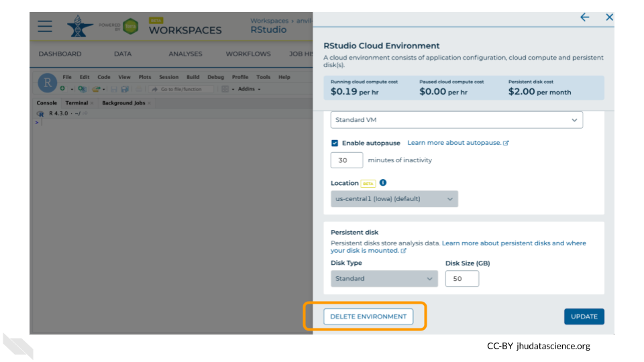Open the Addins dropdown
The width and height of the screenshot is (644, 362).
tap(249, 89)
